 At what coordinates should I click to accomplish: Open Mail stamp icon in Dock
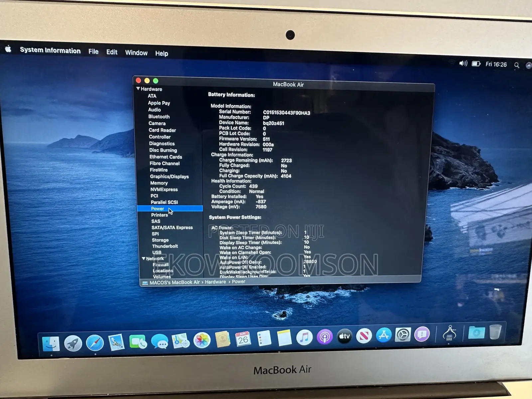[116, 342]
